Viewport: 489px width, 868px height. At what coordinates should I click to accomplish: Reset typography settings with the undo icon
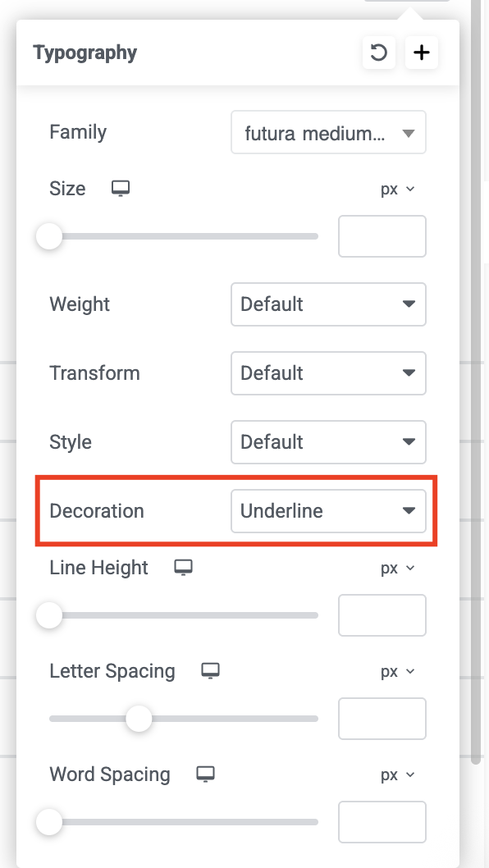(379, 53)
